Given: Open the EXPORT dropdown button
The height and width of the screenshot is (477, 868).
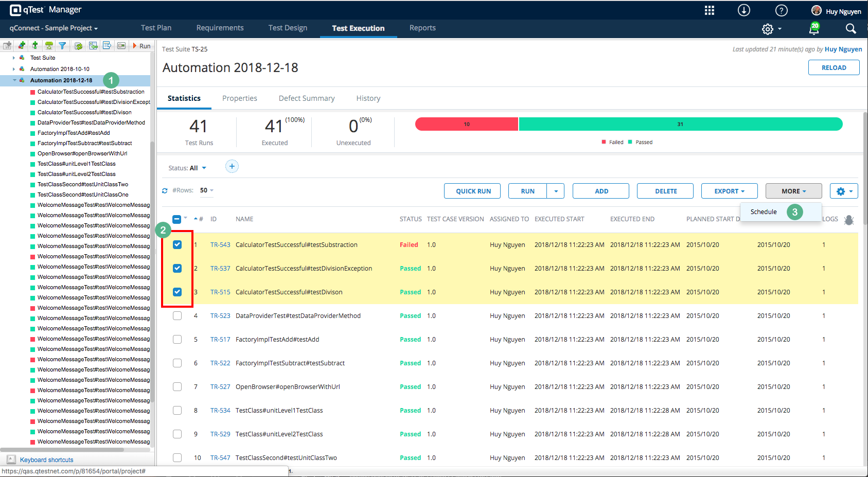Looking at the screenshot, I should pyautogui.click(x=729, y=191).
